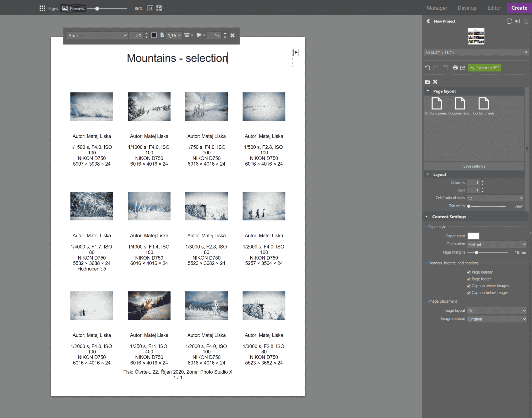Click the project thumbnail preview
Image resolution: width=532 pixels, height=418 pixels.
476,36
